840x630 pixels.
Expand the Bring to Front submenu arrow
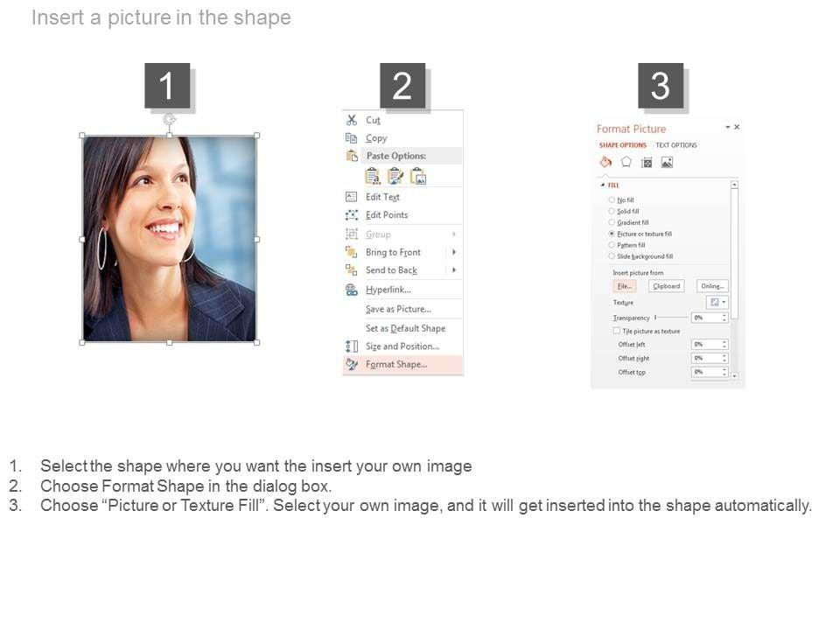(454, 252)
